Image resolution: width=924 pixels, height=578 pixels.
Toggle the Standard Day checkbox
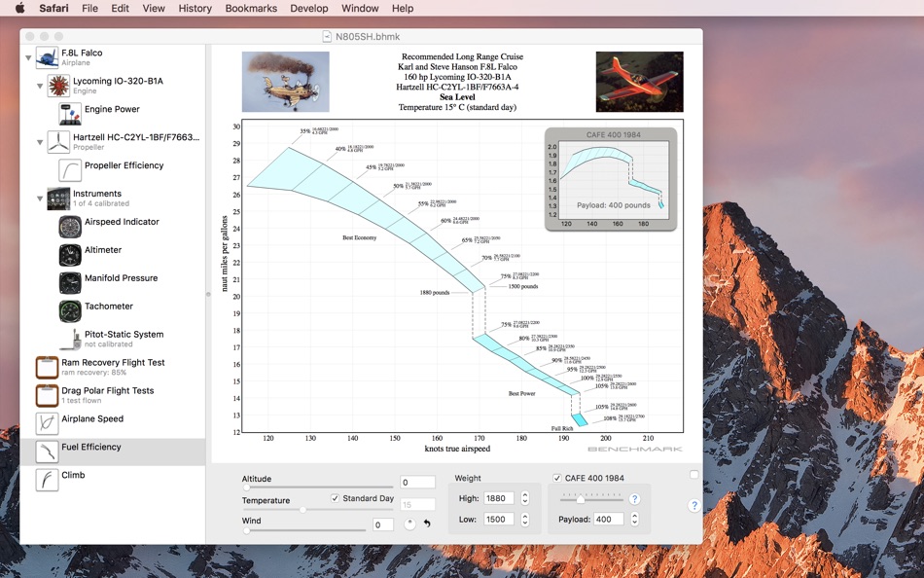point(335,498)
